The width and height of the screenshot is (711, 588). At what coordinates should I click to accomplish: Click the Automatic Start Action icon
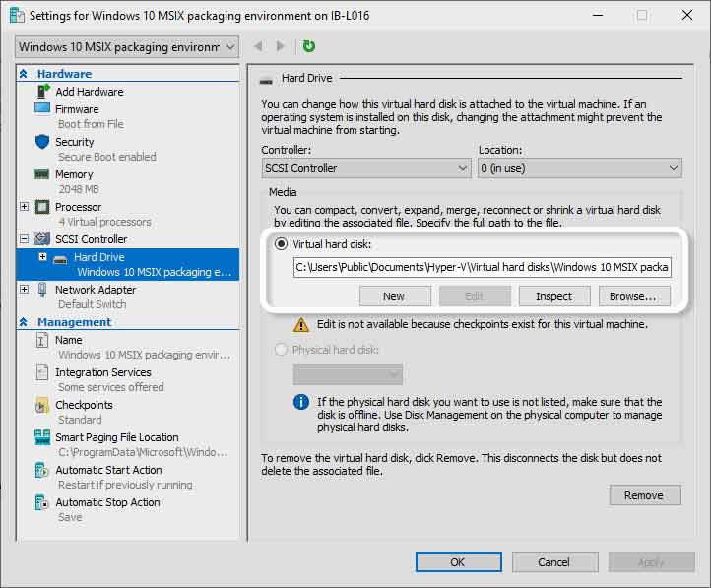pyautogui.click(x=41, y=470)
